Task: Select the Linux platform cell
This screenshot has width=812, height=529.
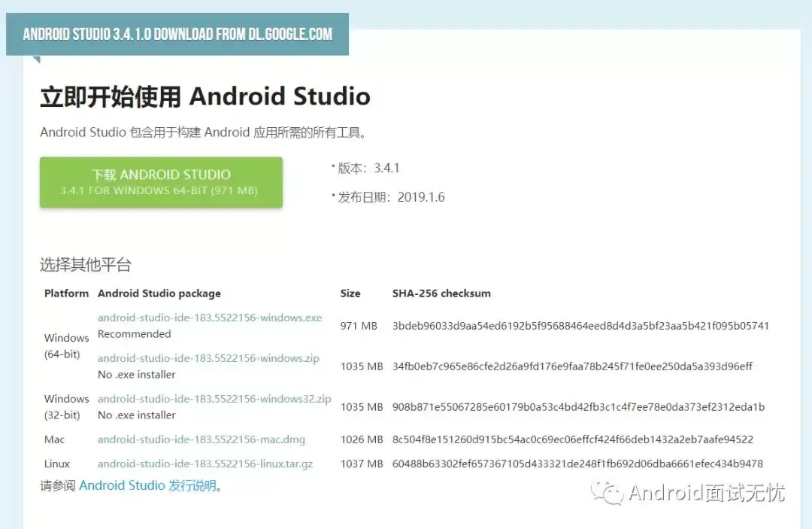Action: point(57,464)
